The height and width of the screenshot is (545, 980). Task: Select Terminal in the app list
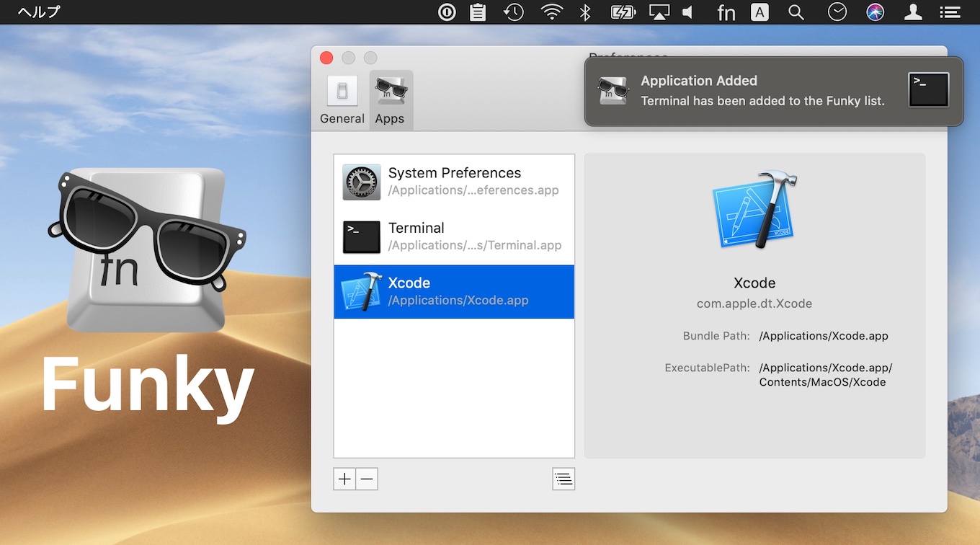pyautogui.click(x=454, y=236)
